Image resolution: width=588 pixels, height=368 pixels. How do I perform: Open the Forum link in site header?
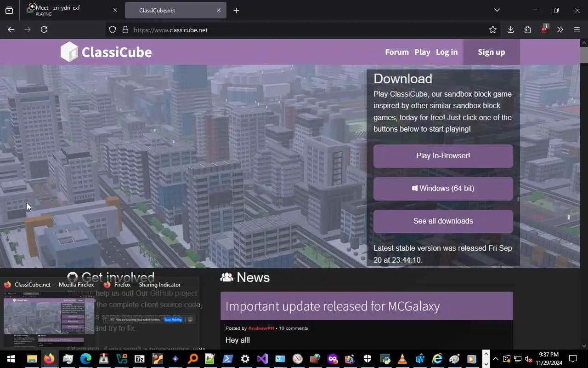pyautogui.click(x=397, y=52)
